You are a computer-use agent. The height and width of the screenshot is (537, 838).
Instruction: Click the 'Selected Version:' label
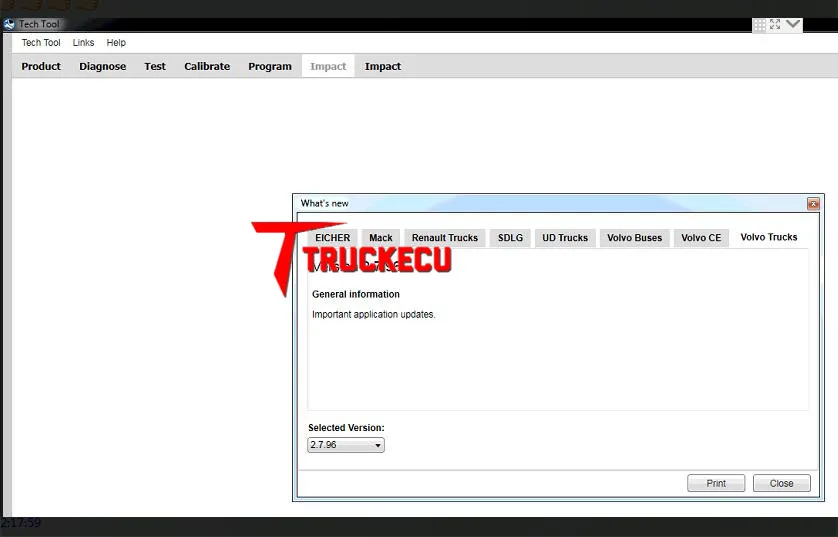tap(346, 428)
